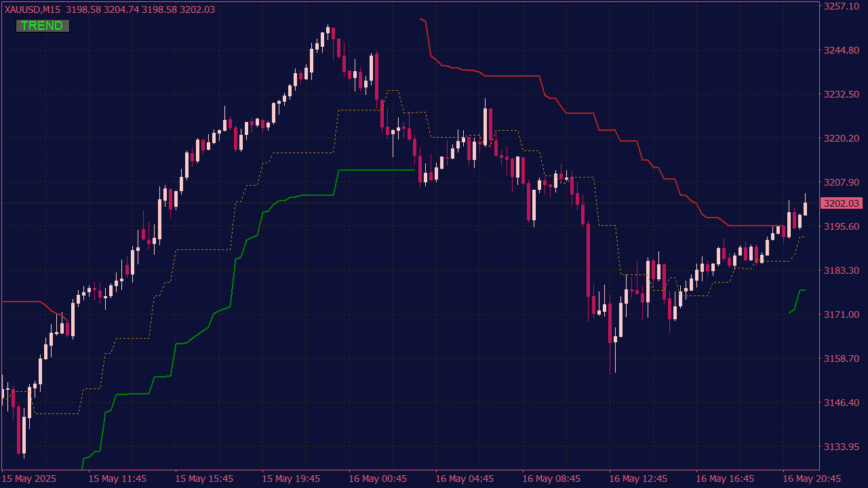Screen dimensions: 868x488
Task: Select the 3207.90 price scale level
Action: (842, 182)
